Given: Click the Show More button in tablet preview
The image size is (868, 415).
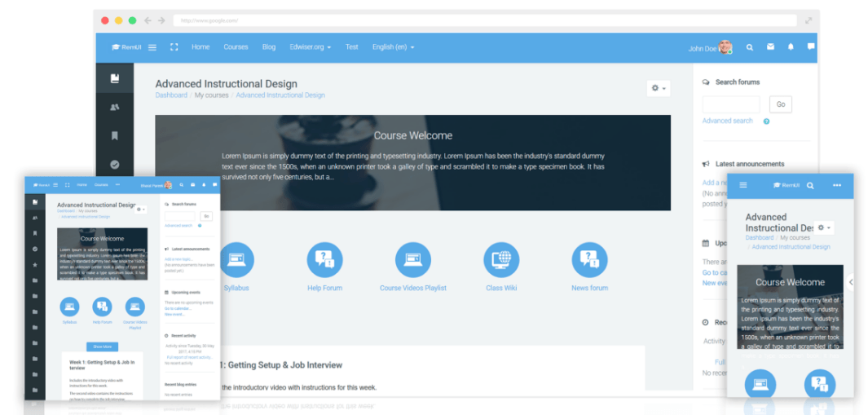Looking at the screenshot, I should (x=103, y=347).
